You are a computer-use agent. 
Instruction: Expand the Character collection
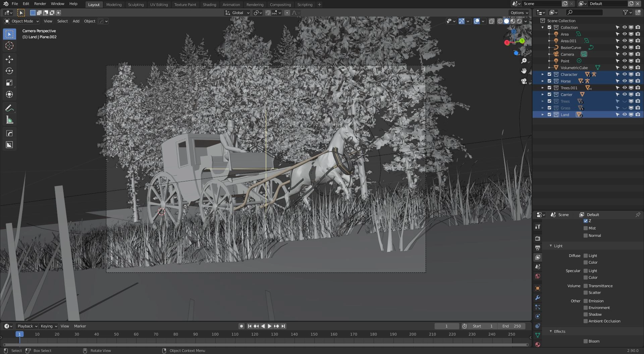tap(543, 74)
